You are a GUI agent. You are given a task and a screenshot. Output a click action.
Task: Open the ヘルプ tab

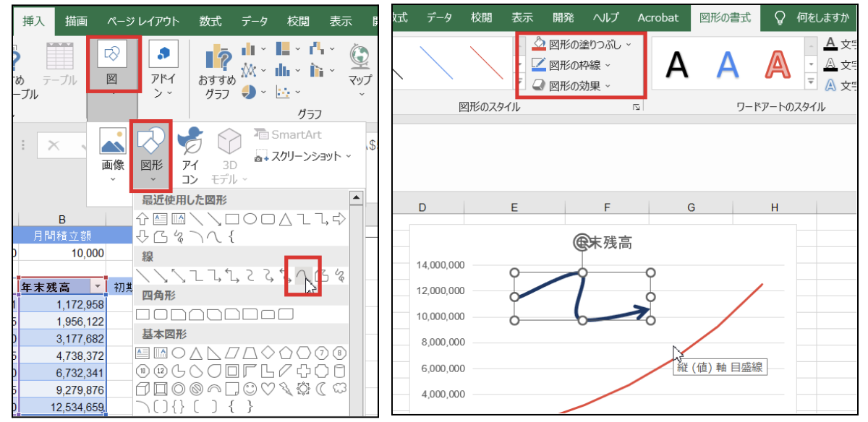[606, 17]
